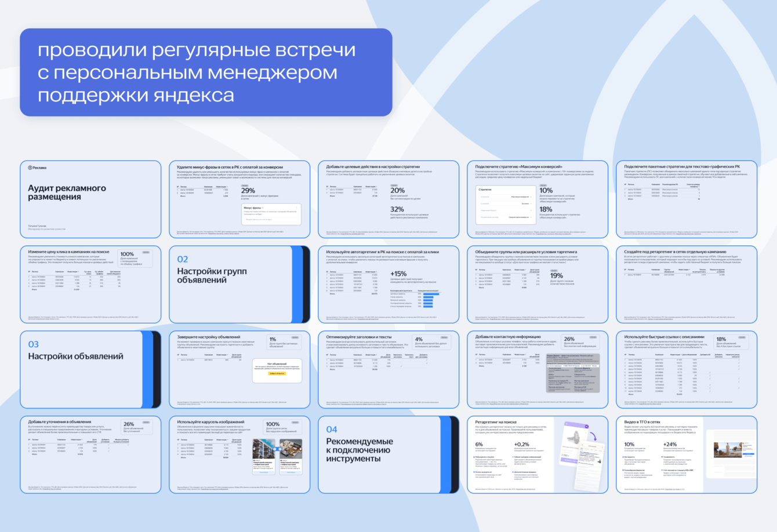Open slide 'Объедините группы или расширьте условия таргетинга'
The width and height of the screenshot is (777, 532).
(538, 285)
